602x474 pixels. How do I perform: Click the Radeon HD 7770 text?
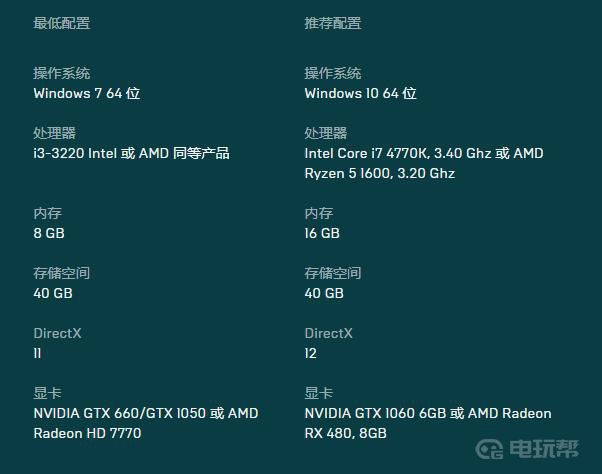[x=88, y=433]
